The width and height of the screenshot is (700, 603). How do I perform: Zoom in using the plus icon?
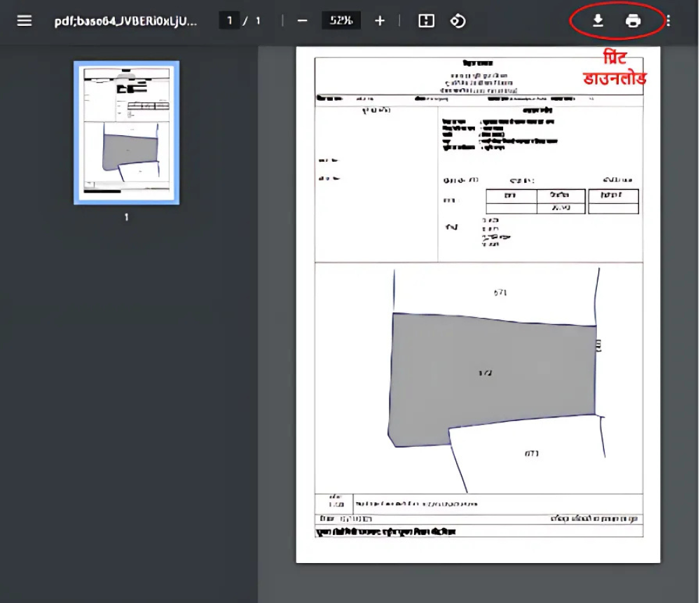tap(380, 20)
